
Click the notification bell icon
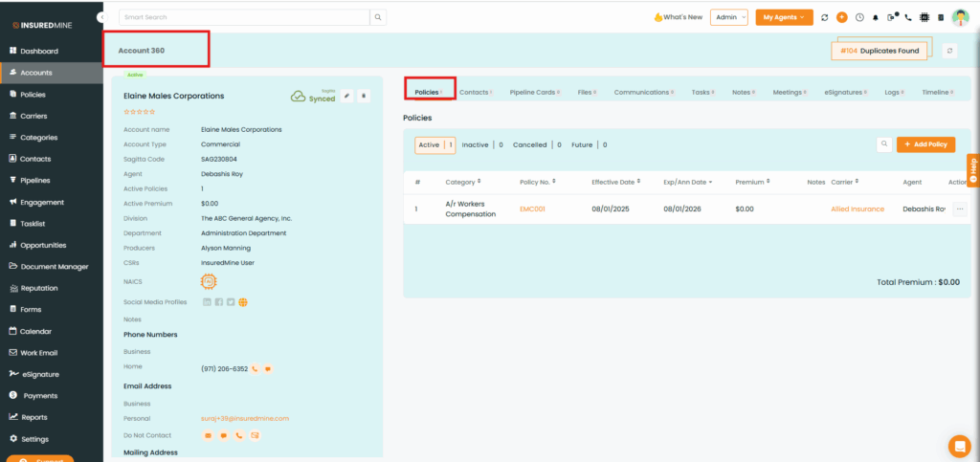[875, 17]
